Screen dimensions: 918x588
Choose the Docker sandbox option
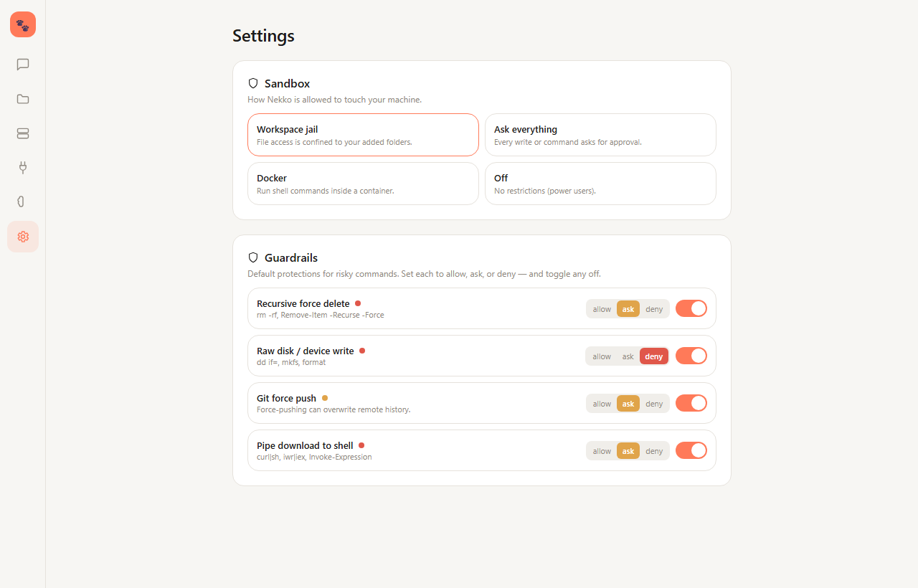[x=363, y=184]
